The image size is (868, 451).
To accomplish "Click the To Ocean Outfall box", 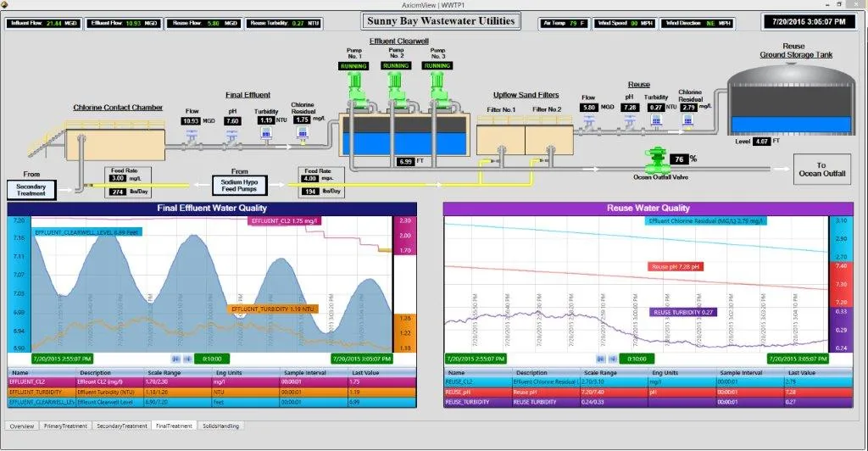I will tap(821, 170).
